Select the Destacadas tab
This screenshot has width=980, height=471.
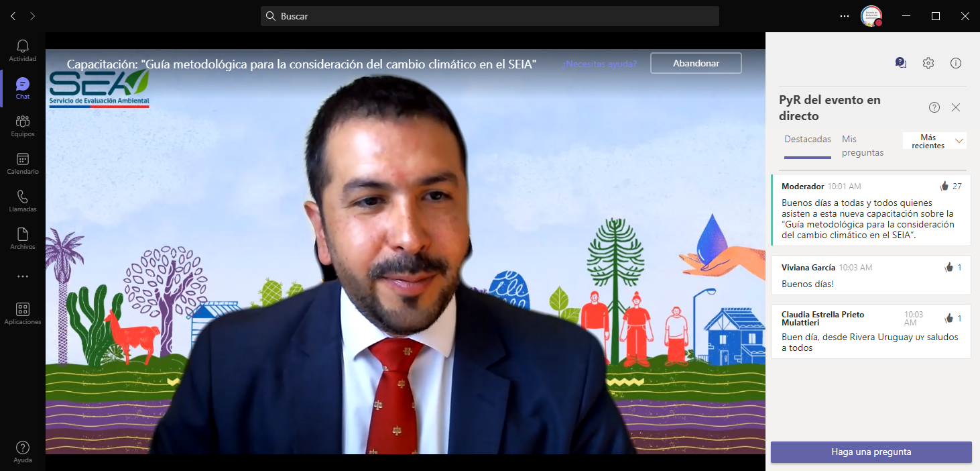click(x=808, y=140)
